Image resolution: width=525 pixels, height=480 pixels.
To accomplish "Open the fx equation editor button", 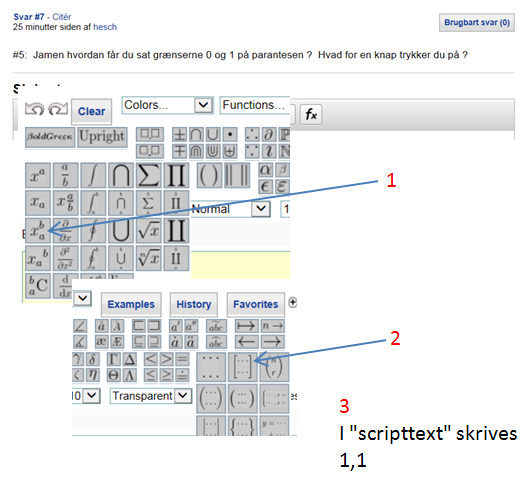I will 311,114.
